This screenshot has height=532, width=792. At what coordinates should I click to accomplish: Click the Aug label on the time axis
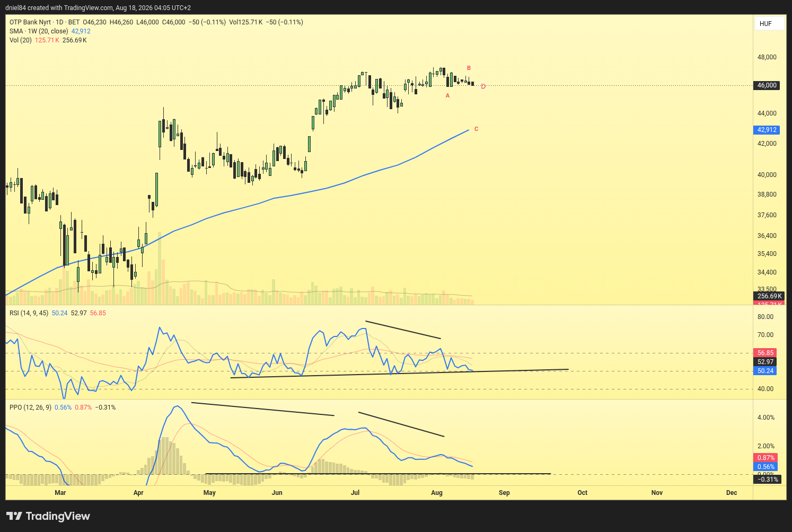[437, 493]
